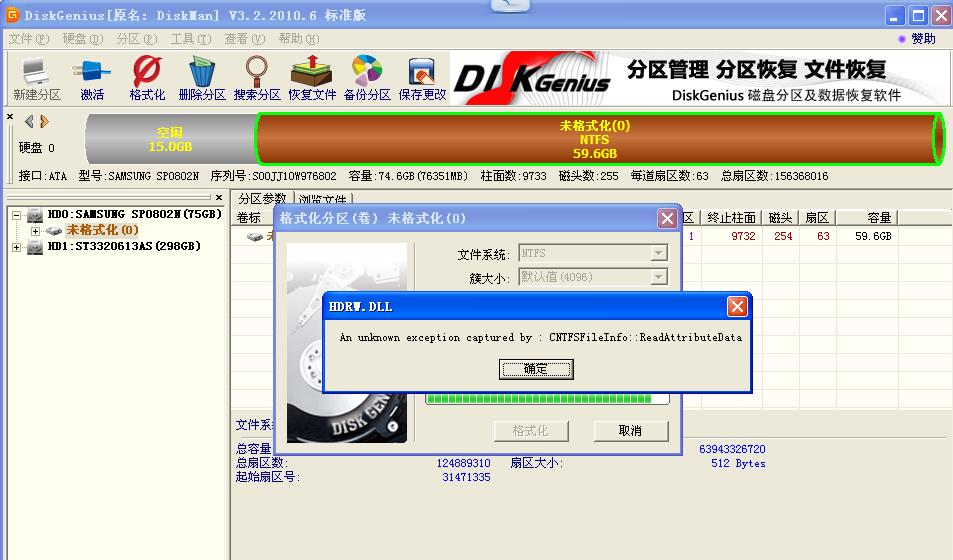The height and width of the screenshot is (560, 953).
Task: Click the 备份分区 toolbar icon
Action: pos(367,78)
